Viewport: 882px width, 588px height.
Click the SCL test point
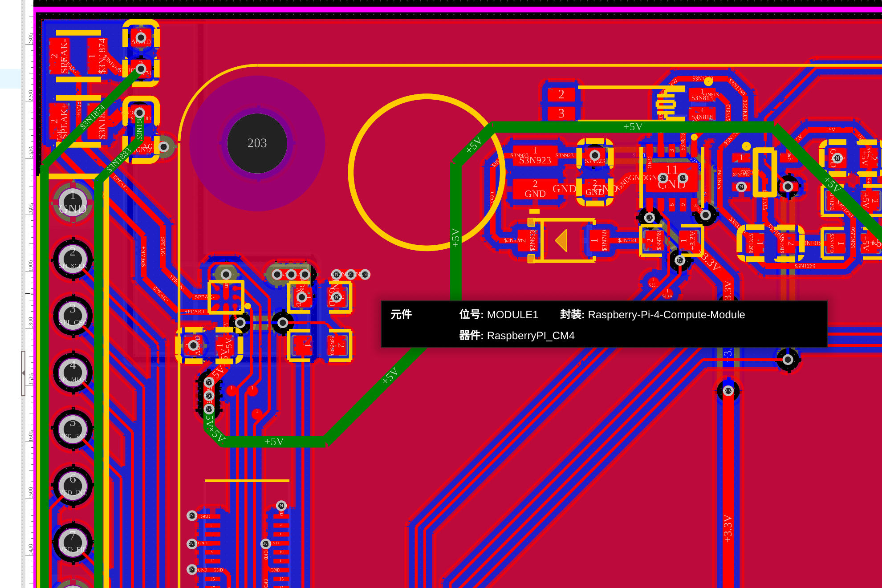pos(653,283)
